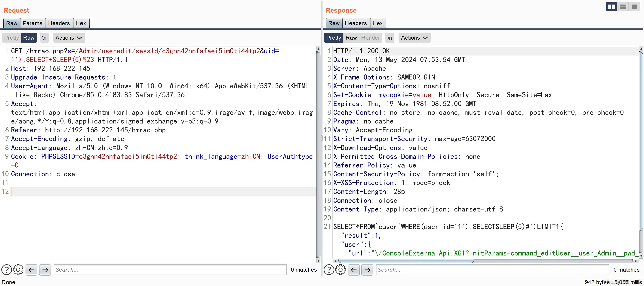This screenshot has height=286, width=644.
Task: Click the Response search input field
Action: (492, 270)
